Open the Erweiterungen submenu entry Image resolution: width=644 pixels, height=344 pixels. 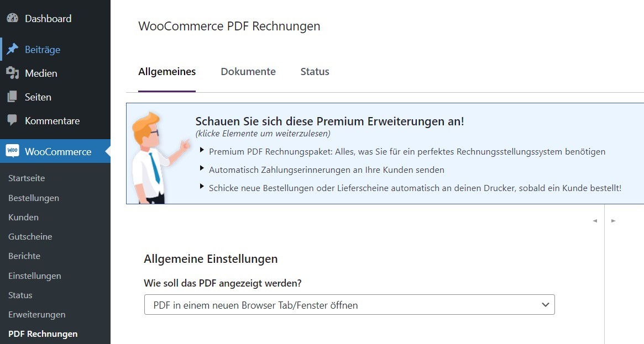36,315
